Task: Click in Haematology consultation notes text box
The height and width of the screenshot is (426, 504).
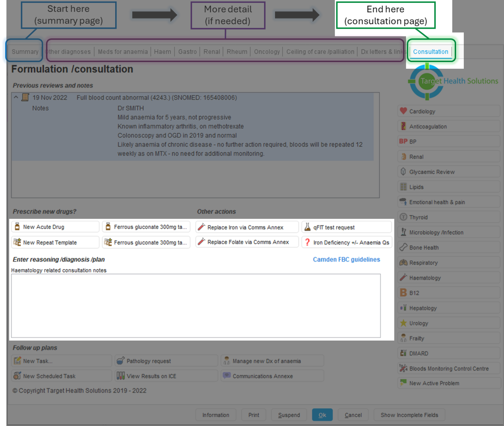Action: (x=196, y=305)
